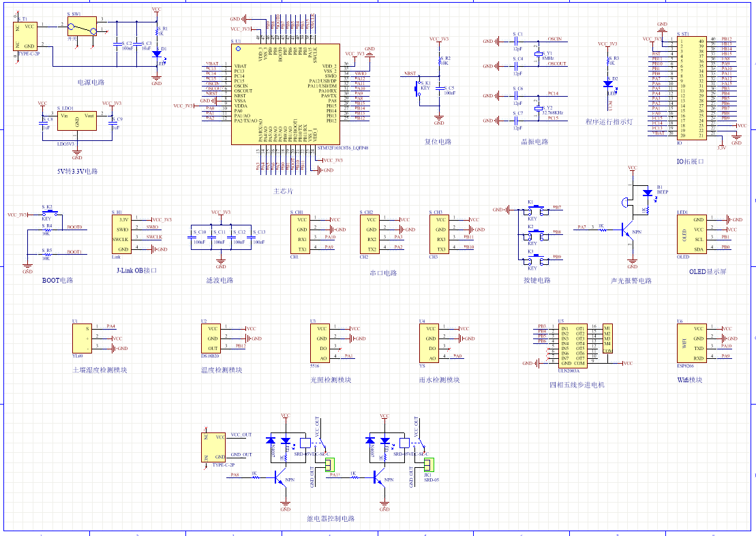Click the '温度检测模块' label
The width and height of the screenshot is (756, 536).
[x=222, y=370]
